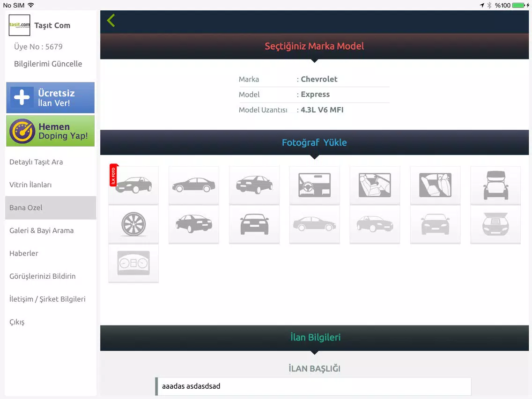Screen dimensions: 532x399
Task: Open Galeri & Bayi Arama menu item
Action: point(51,230)
